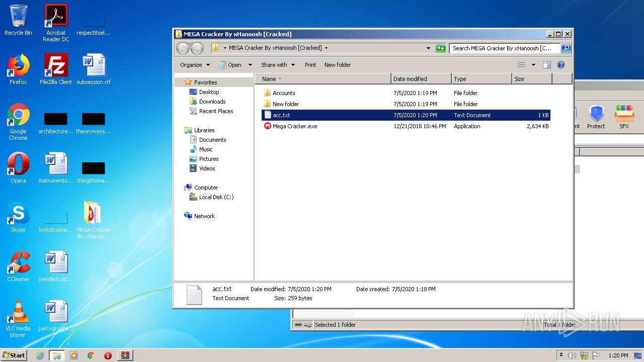Launch Google Chrome desktop shortcut

[18, 122]
